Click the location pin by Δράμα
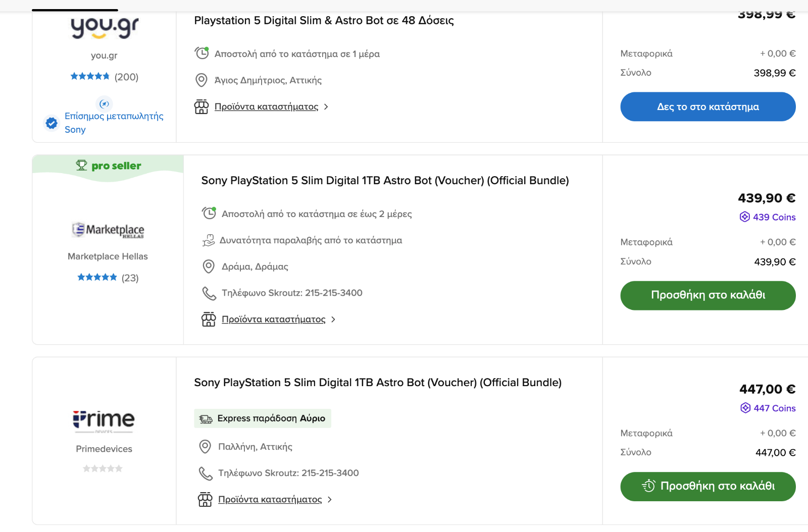808x532 pixels. point(209,267)
